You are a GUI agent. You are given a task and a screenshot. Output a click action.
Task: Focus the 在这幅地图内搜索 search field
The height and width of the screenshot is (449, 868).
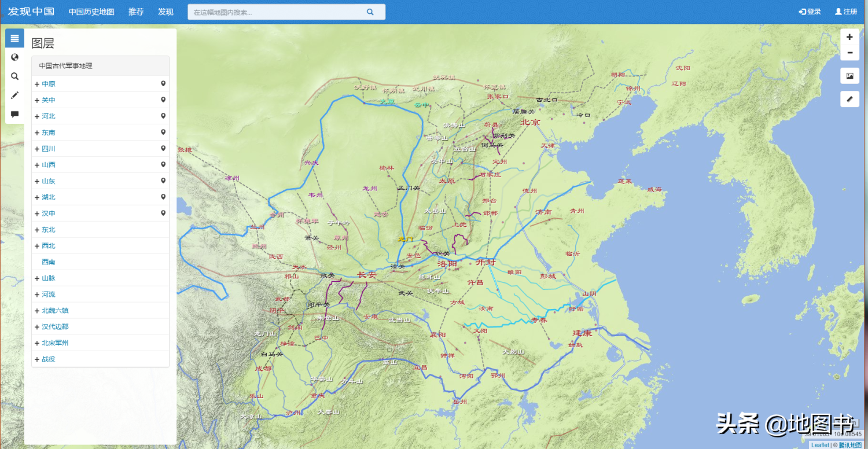pyautogui.click(x=272, y=12)
